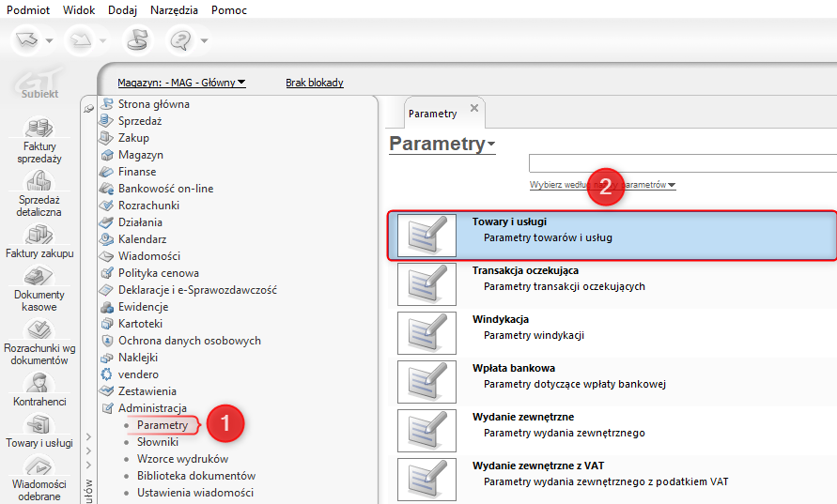This screenshot has width=837, height=504.
Task: Click Wydanie zewnętrzne parameter icon
Action: [426, 431]
